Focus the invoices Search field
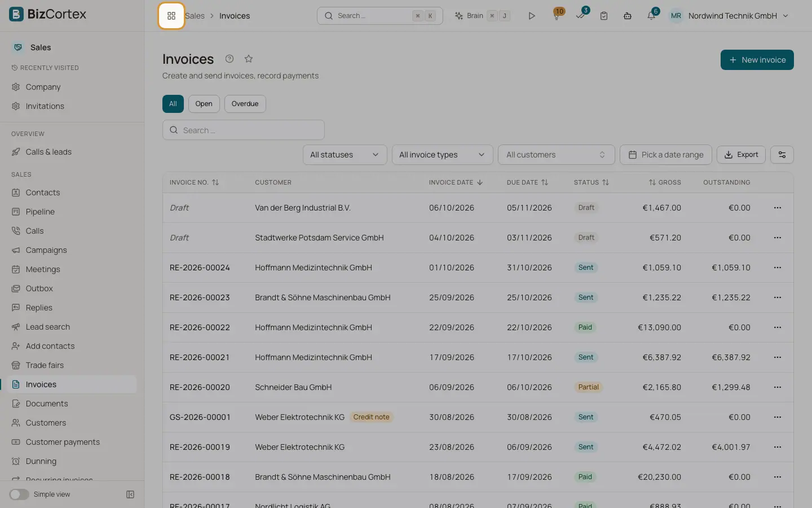The image size is (812, 508). 244,130
